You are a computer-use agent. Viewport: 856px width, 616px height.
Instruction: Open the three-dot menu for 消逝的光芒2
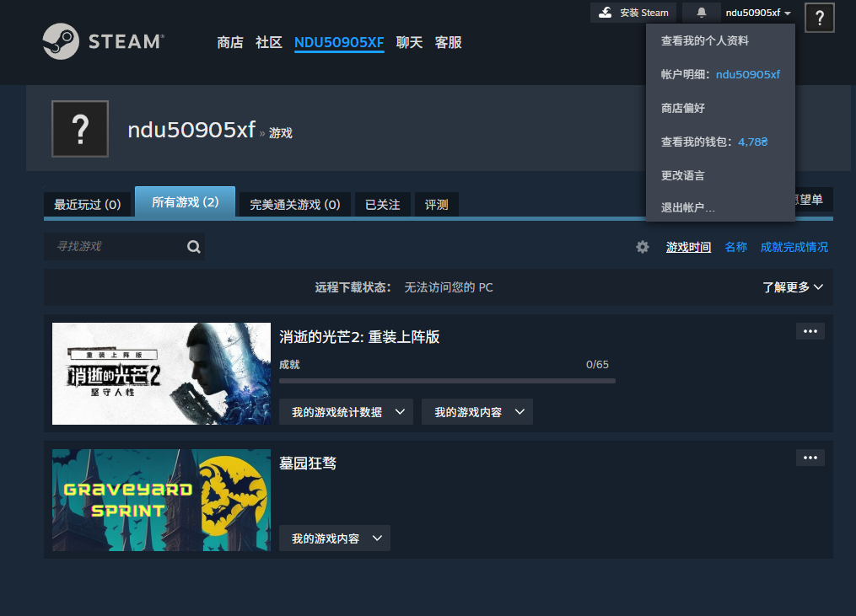[810, 331]
